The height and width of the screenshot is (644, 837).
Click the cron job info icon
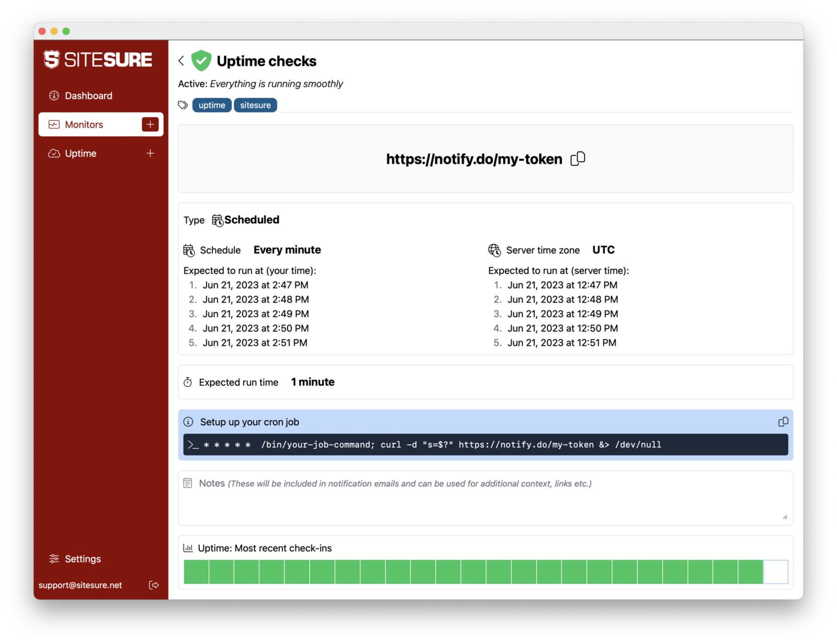coord(188,422)
